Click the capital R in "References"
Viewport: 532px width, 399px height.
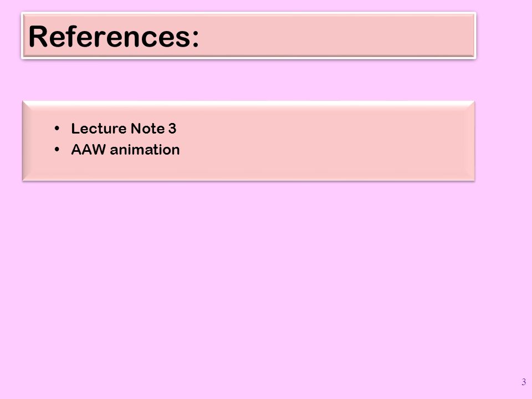[x=37, y=37]
